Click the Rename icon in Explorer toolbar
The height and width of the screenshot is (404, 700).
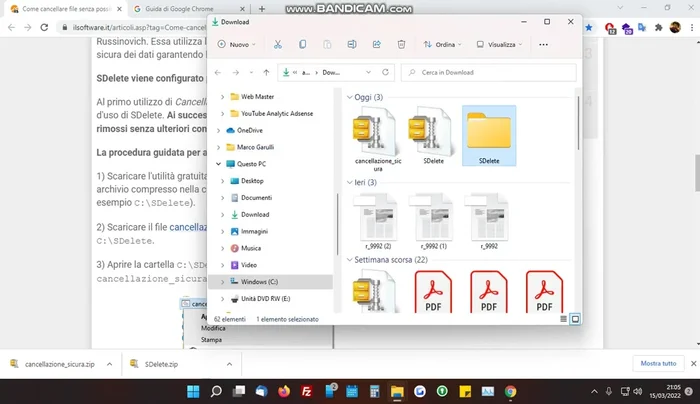tap(352, 44)
